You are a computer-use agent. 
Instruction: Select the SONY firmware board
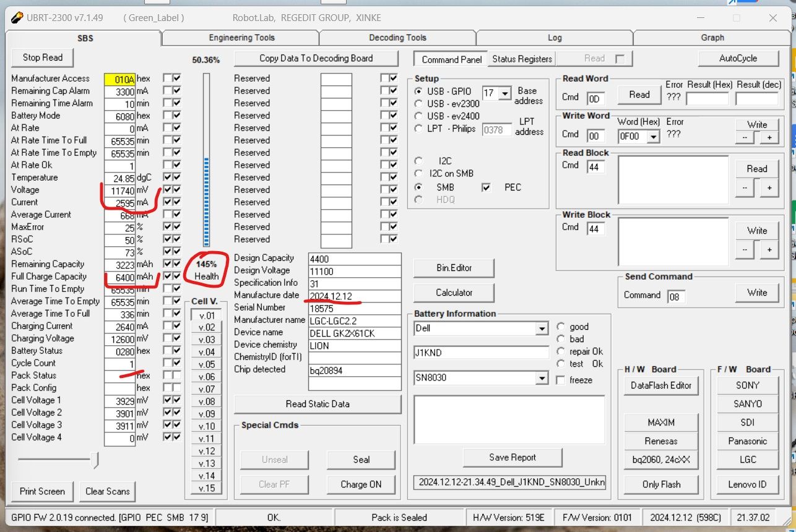748,385
